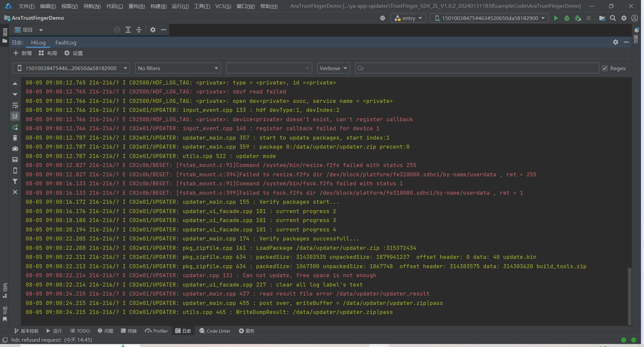Open the 编辑(E) menu
The image size is (644, 347).
click(48, 6)
